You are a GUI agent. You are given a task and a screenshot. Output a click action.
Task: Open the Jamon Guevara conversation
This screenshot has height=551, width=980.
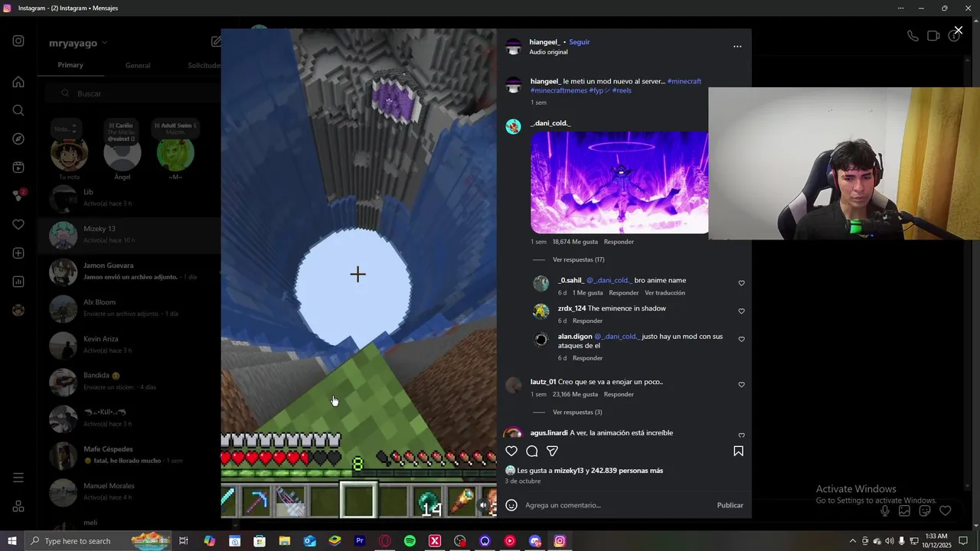pyautogui.click(x=130, y=272)
